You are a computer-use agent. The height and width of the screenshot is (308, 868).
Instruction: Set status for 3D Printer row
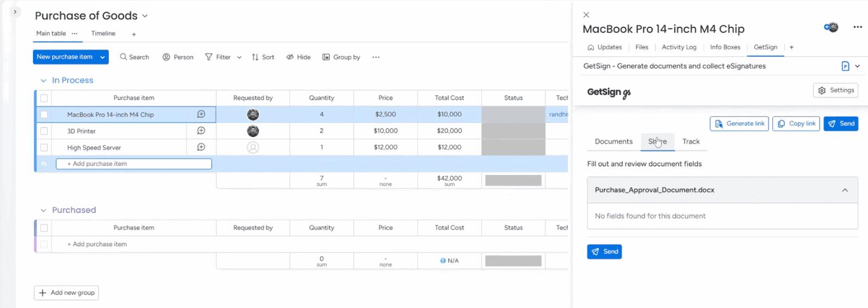point(513,131)
